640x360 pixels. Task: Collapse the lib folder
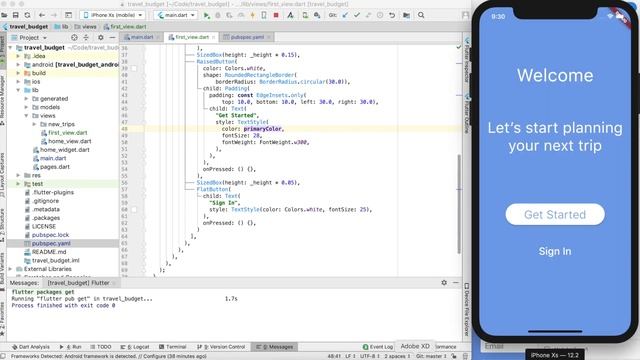coord(18,90)
